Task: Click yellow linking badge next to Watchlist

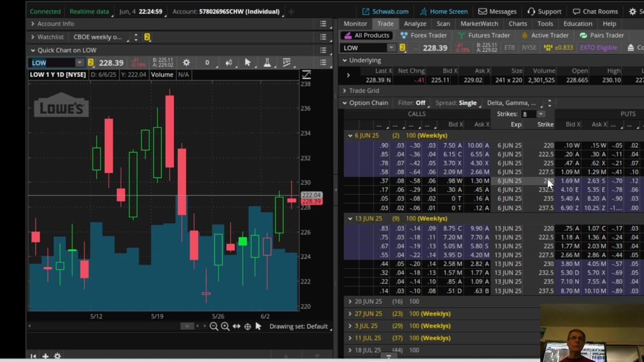Action: (147, 37)
